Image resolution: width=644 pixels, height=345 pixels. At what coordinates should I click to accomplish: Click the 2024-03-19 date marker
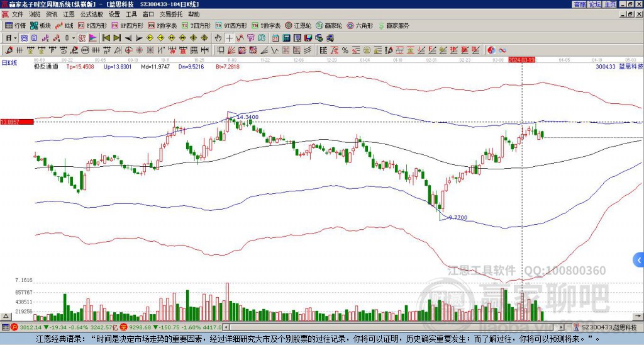(521, 60)
